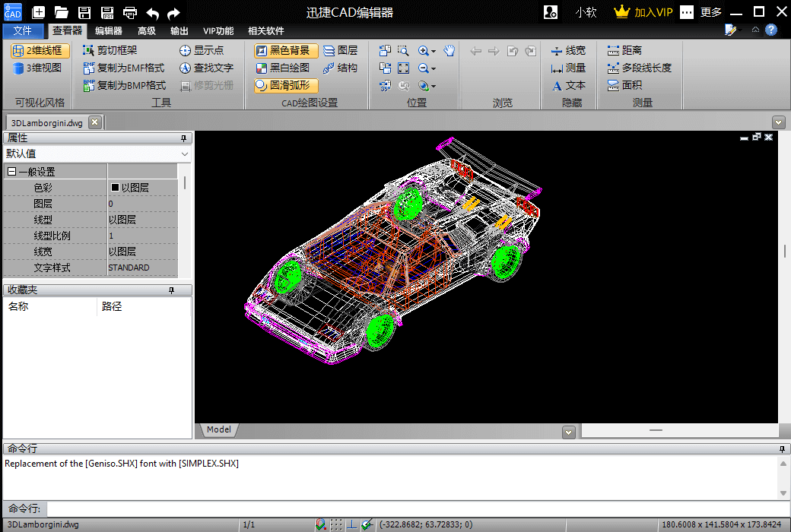
Task: Open the dropdown arrow beside the globe view icon
Action: coord(434,86)
